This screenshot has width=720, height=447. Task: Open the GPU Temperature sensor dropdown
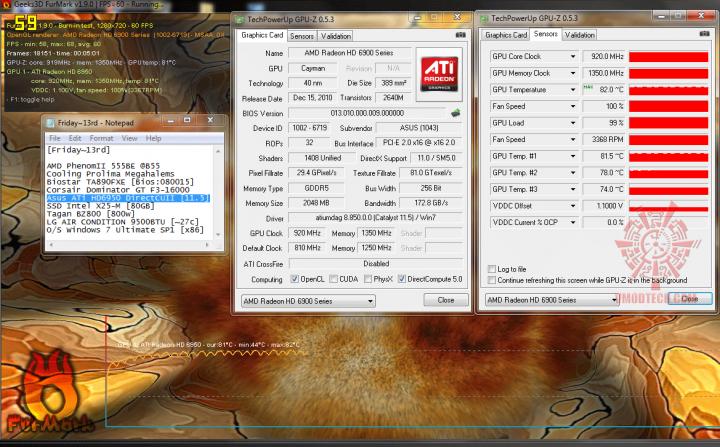tap(573, 90)
